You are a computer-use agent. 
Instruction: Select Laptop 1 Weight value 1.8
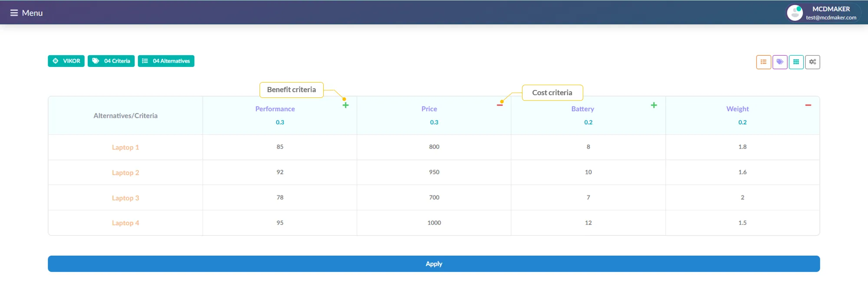point(743,147)
